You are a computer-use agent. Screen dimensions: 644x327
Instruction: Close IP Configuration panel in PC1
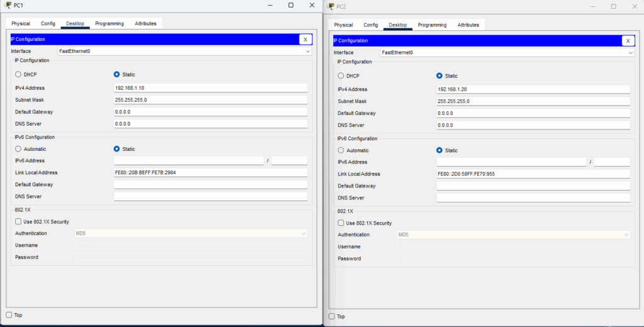tap(305, 39)
